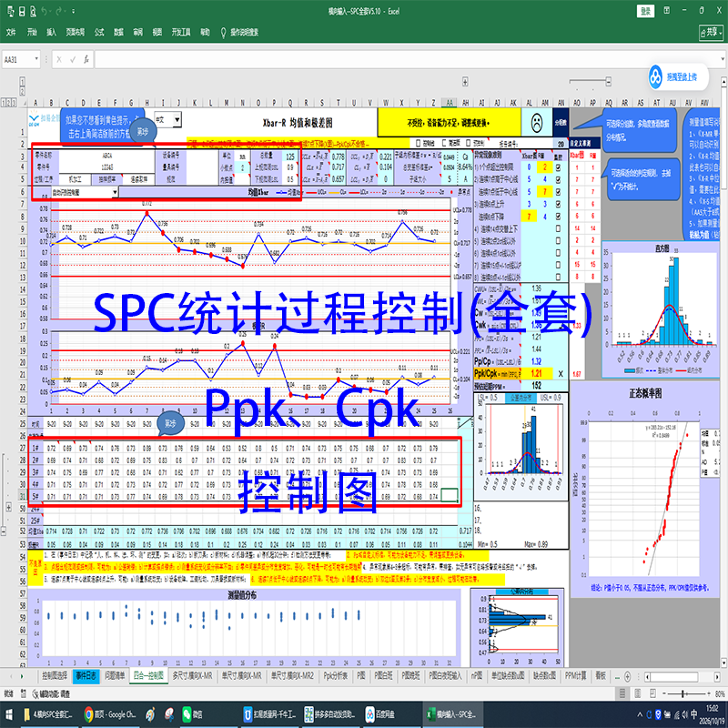Uncheck six points rising rule checkbox
Viewport: 728px width, 728px height.
coord(558,204)
